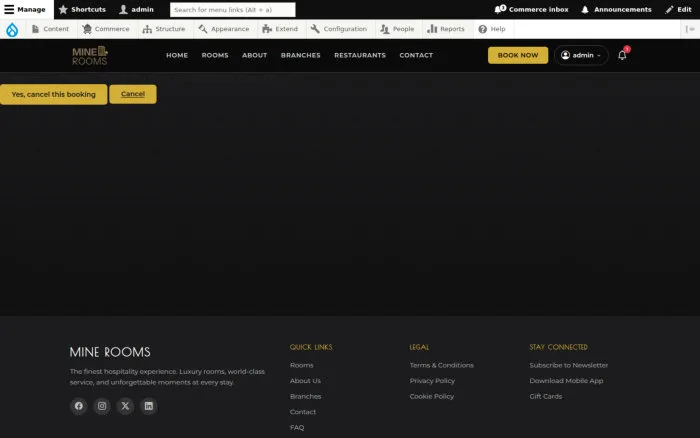The image size is (700, 438).
Task: Toggle Edit mode with the pencil
Action: coord(678,9)
